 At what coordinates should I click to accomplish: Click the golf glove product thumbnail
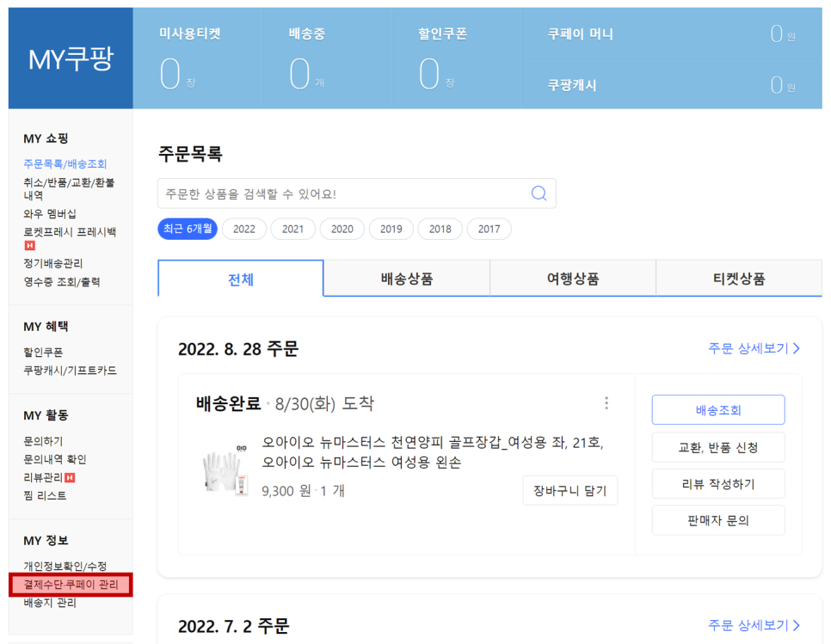point(225,470)
